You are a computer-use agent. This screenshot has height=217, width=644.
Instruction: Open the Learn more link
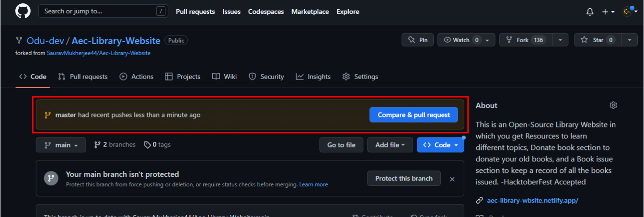click(314, 184)
